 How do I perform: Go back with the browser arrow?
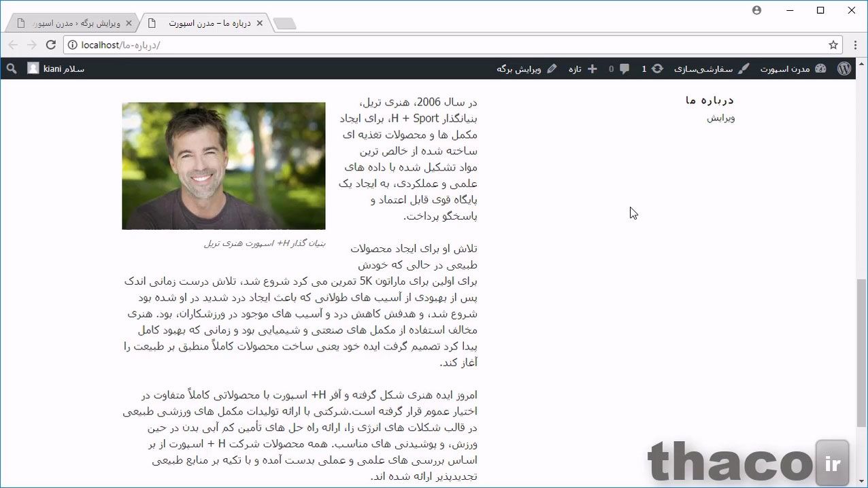click(13, 45)
